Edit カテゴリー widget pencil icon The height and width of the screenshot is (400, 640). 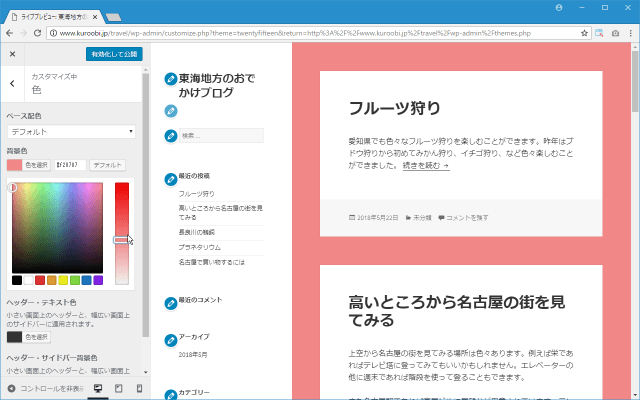point(171,395)
